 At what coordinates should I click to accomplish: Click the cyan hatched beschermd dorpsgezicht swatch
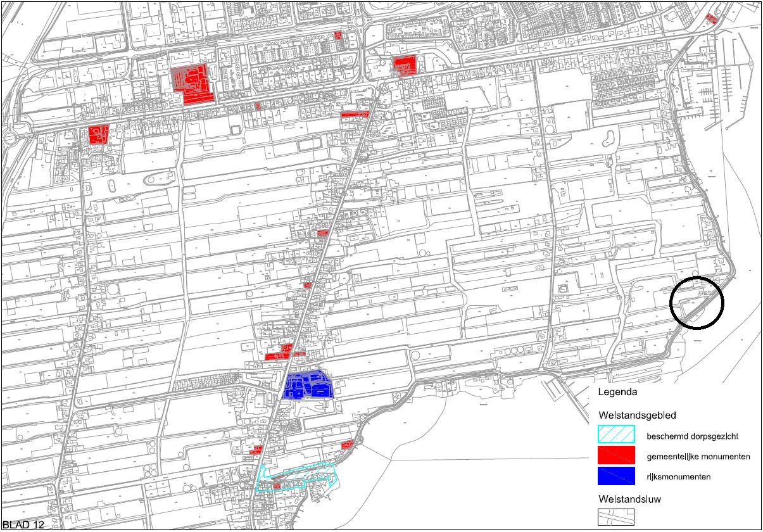point(616,434)
